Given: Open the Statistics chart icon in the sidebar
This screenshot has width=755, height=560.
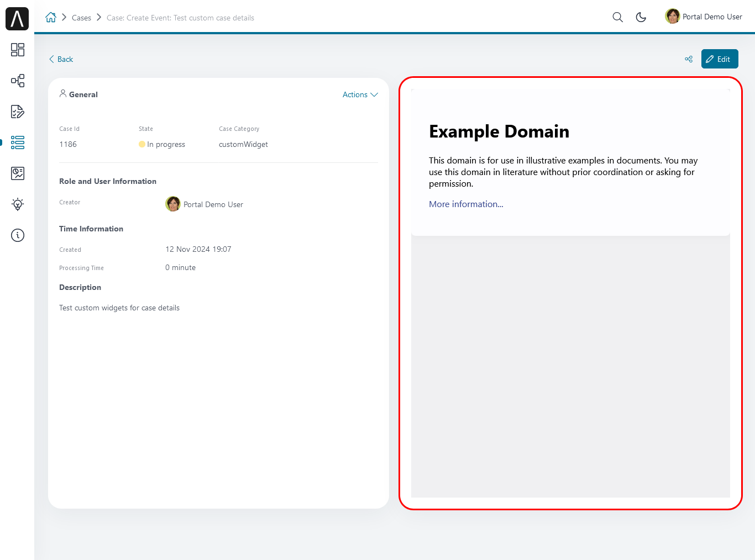Looking at the screenshot, I should tap(18, 173).
